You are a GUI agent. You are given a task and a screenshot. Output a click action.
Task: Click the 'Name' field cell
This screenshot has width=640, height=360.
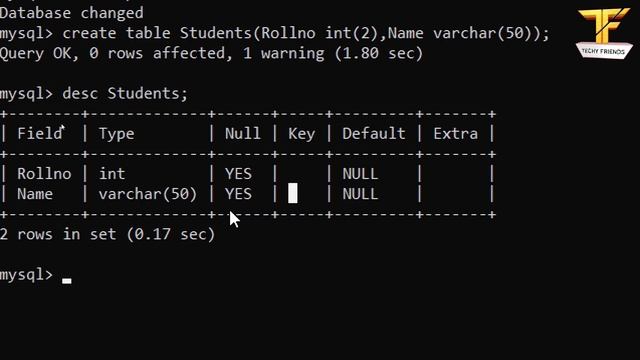pyautogui.click(x=35, y=194)
